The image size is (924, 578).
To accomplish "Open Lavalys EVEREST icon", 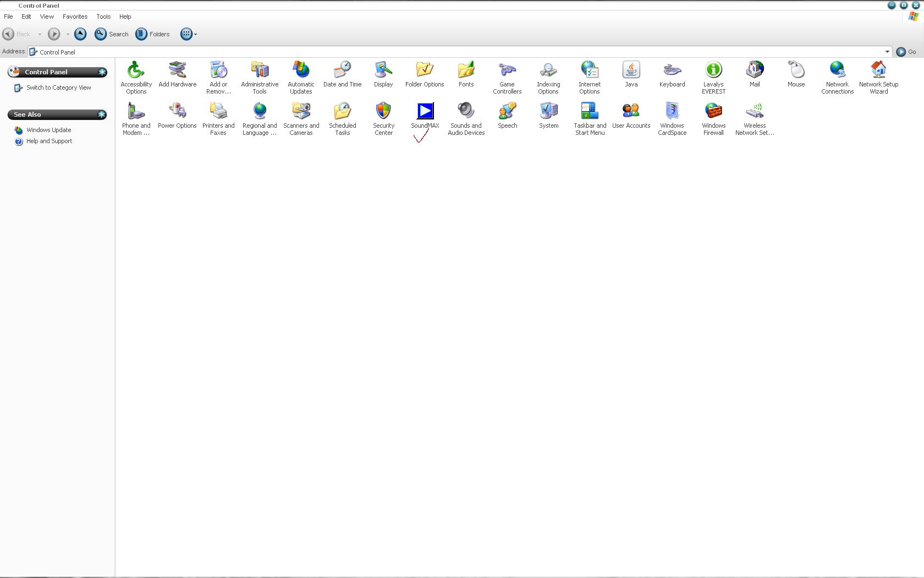I will tap(713, 70).
